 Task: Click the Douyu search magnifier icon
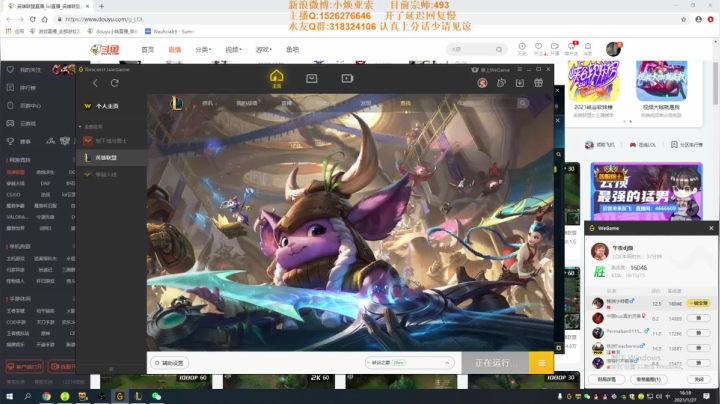(499, 49)
